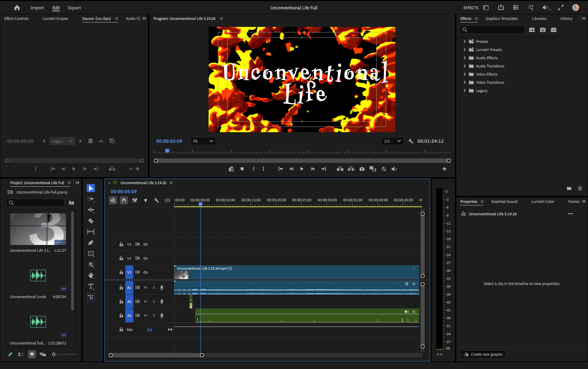This screenshot has height=369, width=588.
Task: Select the Ripple Edit tool
Action: (x=91, y=210)
